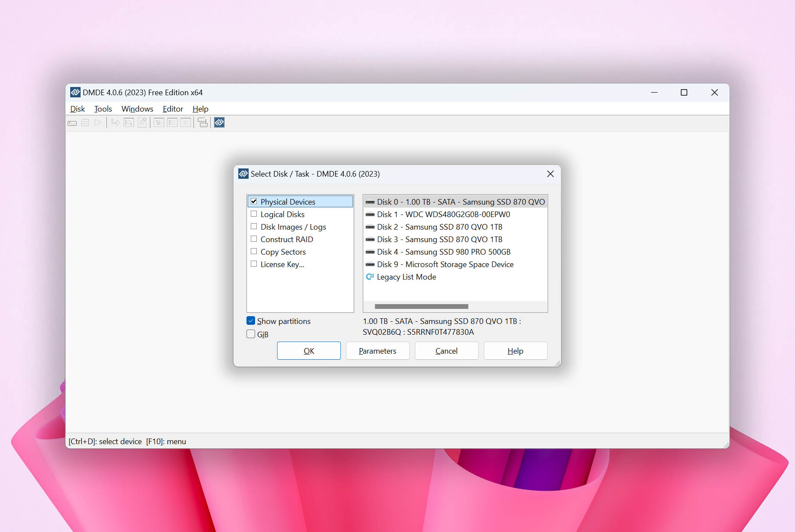Confirm selection with the OK button

309,351
